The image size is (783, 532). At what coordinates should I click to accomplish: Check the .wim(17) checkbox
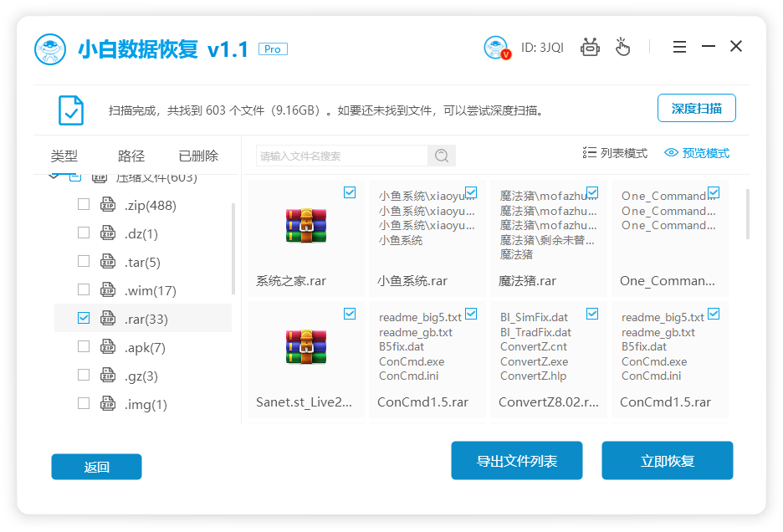(x=84, y=289)
